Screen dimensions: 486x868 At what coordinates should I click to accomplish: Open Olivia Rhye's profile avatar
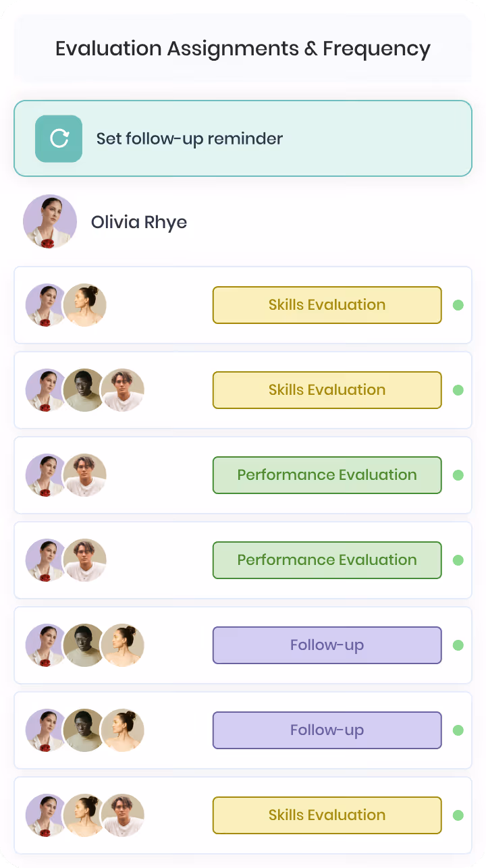[50, 221]
